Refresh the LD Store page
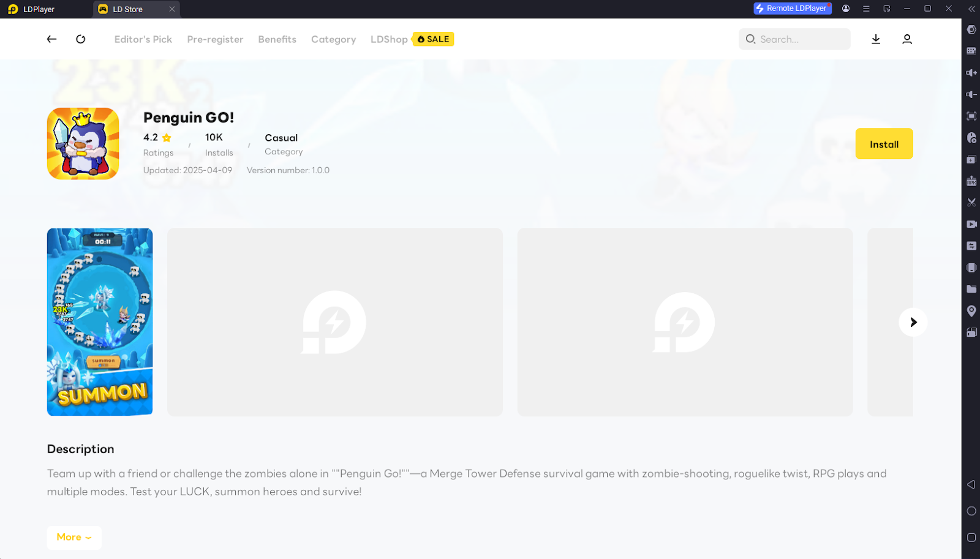The height and width of the screenshot is (559, 980). [x=80, y=39]
